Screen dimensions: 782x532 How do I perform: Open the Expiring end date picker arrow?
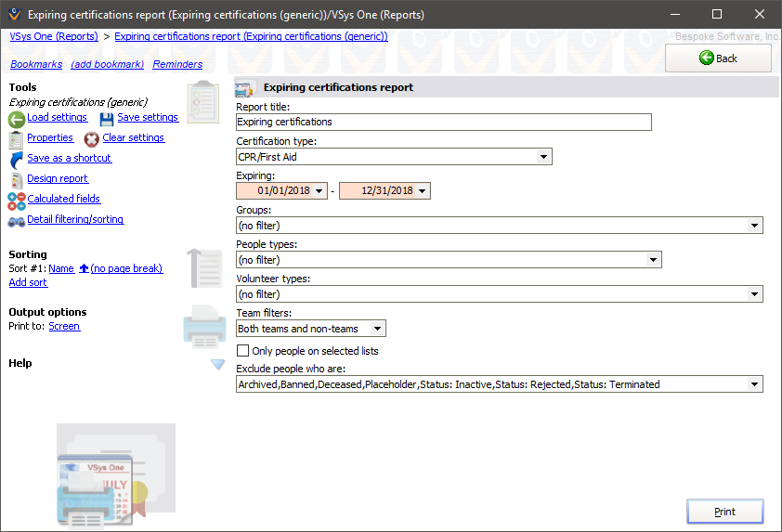coord(423,191)
